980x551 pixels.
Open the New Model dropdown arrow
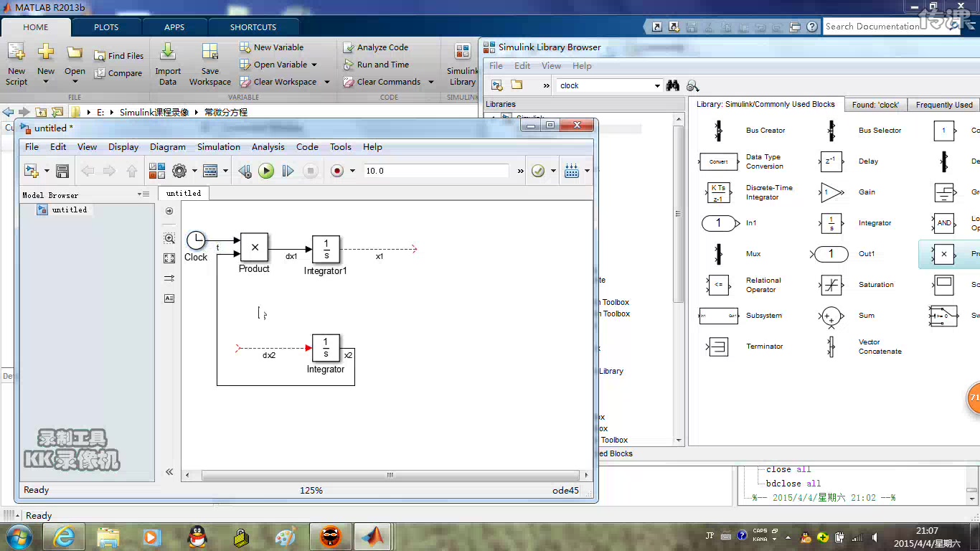(x=47, y=171)
